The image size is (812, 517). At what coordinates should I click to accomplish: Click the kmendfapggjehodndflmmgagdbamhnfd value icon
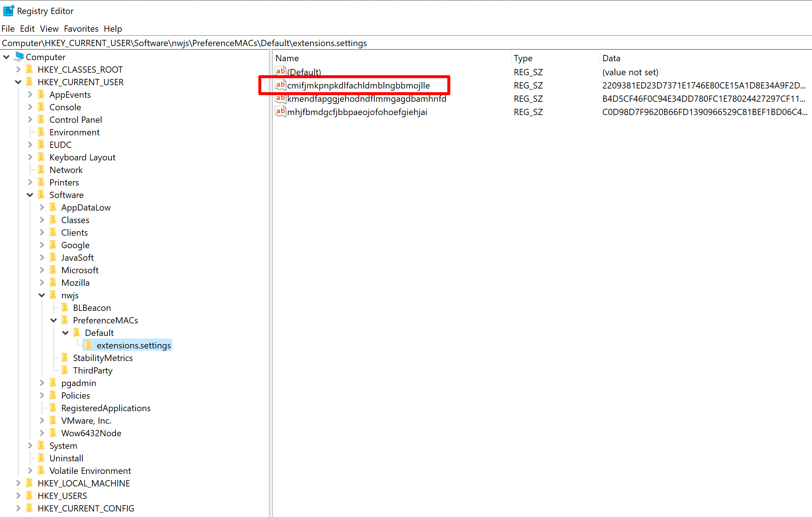(x=281, y=98)
